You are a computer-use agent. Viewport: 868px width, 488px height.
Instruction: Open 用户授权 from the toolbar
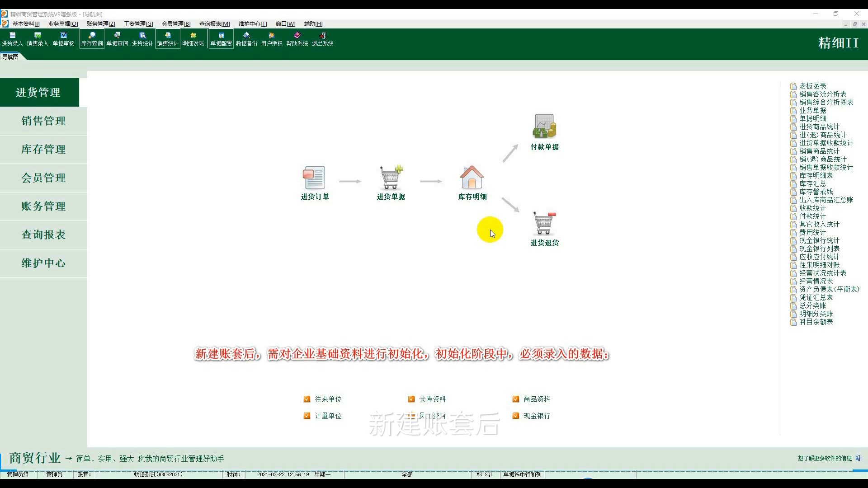272,39
